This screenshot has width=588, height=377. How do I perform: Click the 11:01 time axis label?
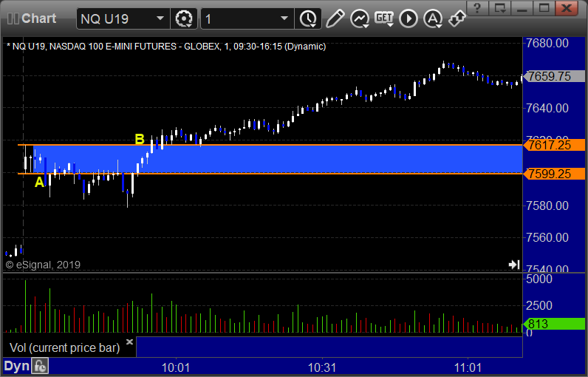[x=468, y=367]
